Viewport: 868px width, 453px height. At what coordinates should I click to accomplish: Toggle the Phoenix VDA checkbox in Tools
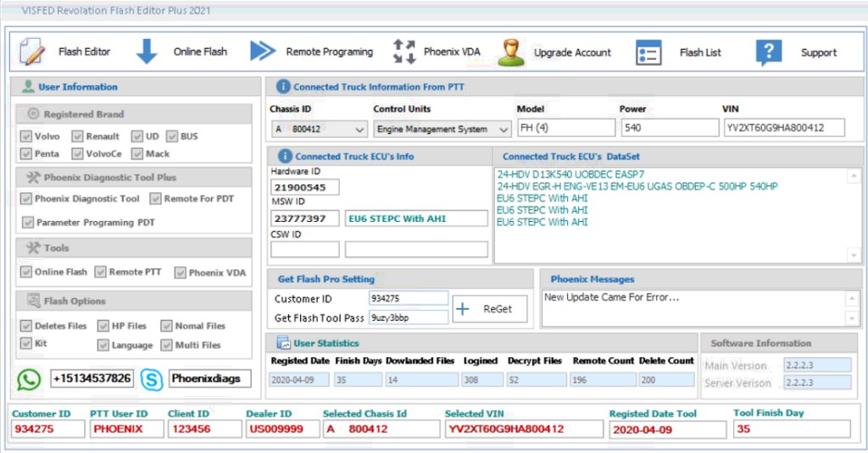(181, 272)
